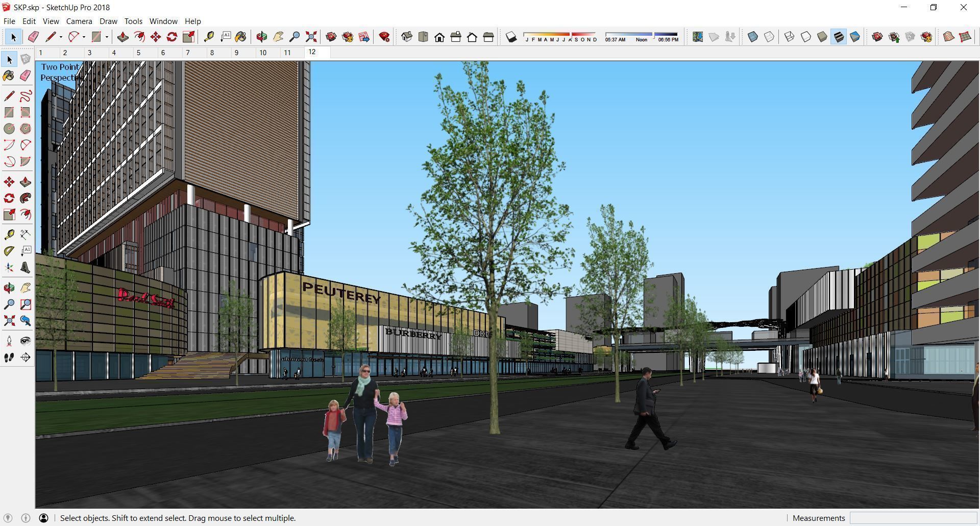This screenshot has height=526, width=980.
Task: Click the Measurements input box
Action: (x=913, y=518)
